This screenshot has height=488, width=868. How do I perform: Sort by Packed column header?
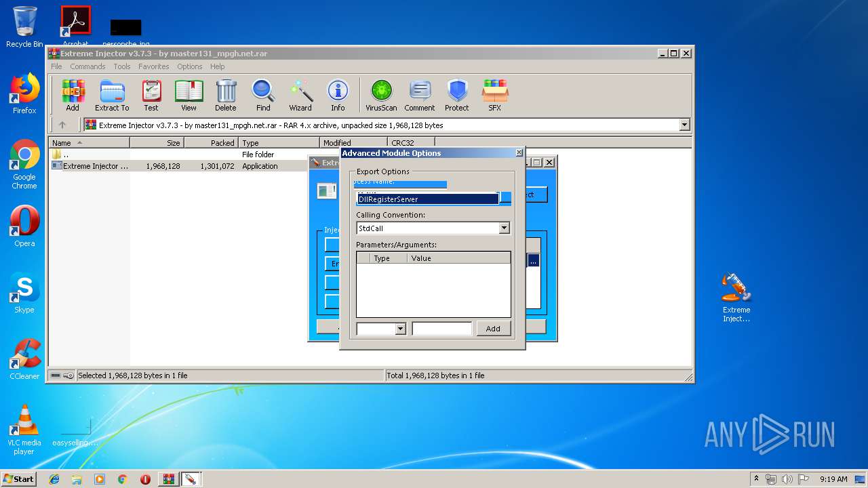[x=211, y=142]
